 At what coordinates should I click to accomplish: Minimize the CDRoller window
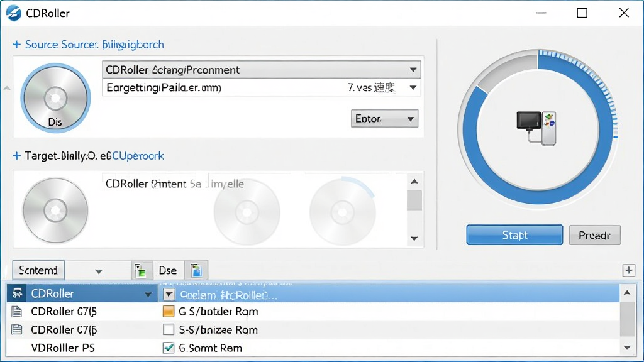point(541,13)
